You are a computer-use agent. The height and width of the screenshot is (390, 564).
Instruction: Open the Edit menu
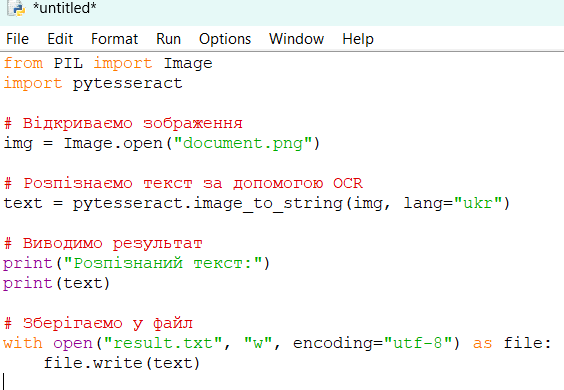coord(60,39)
